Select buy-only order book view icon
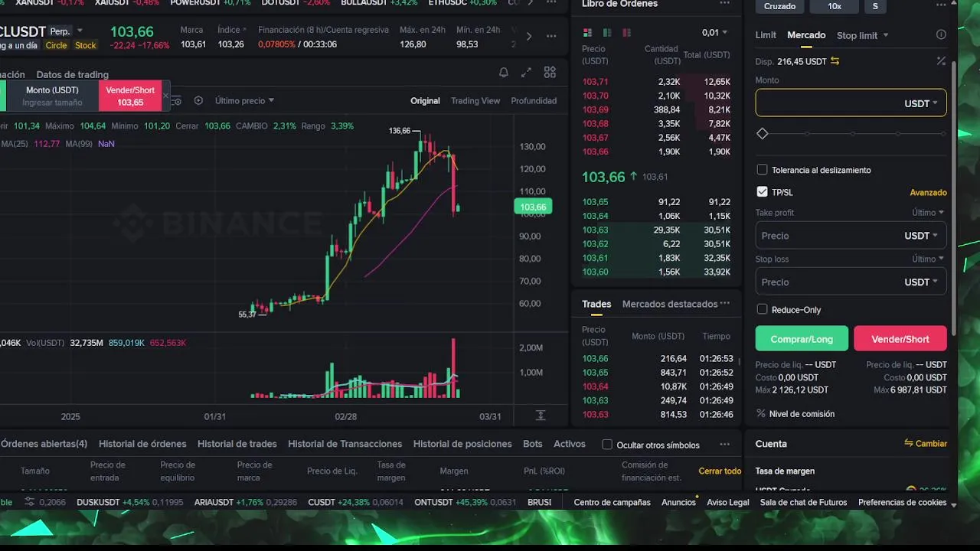This screenshot has height=551, width=980. [607, 33]
